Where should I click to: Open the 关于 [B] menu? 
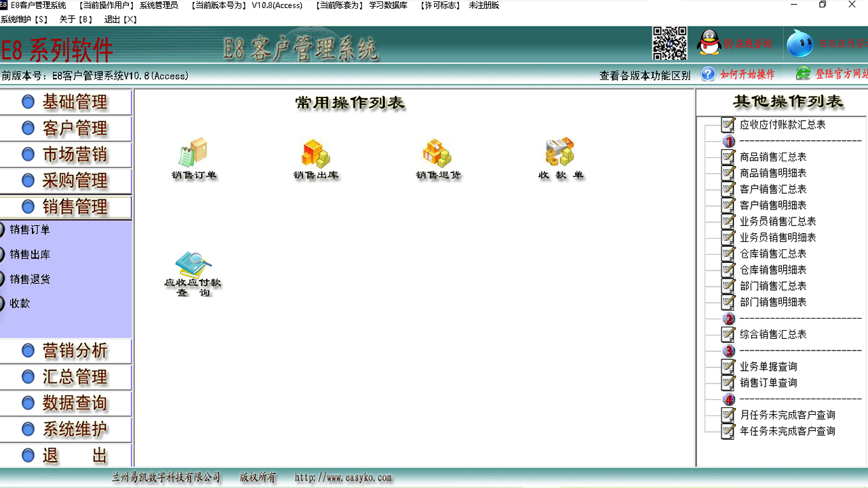click(76, 20)
